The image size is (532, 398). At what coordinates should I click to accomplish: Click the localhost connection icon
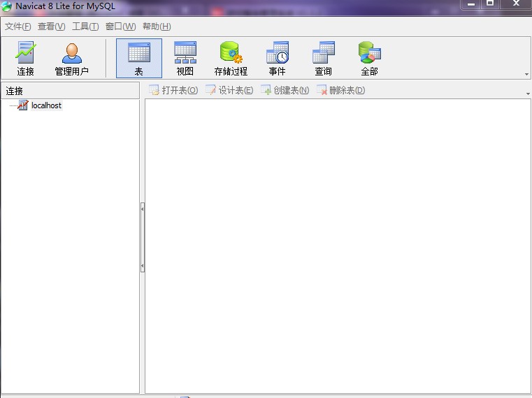(23, 105)
